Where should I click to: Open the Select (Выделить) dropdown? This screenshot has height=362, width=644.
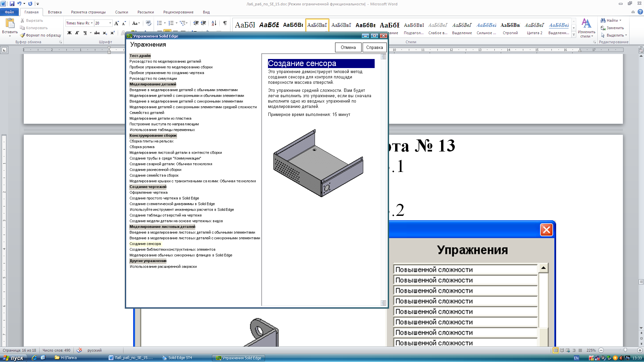(x=614, y=35)
